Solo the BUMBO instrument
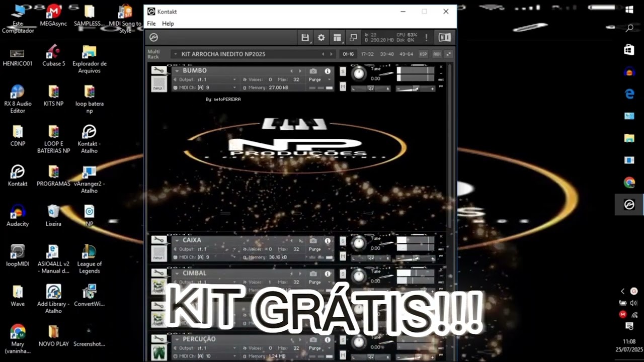Screen dimensions: 644x362 pyautogui.click(x=343, y=71)
